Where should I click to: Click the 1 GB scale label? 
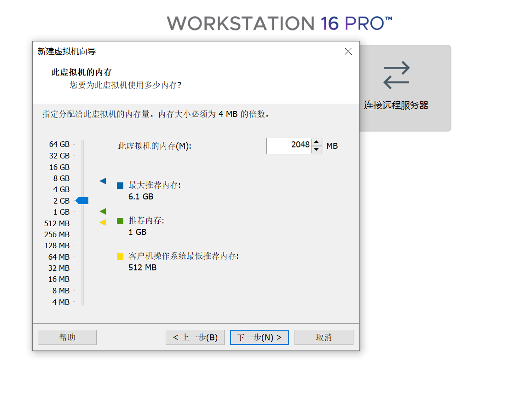pos(61,212)
